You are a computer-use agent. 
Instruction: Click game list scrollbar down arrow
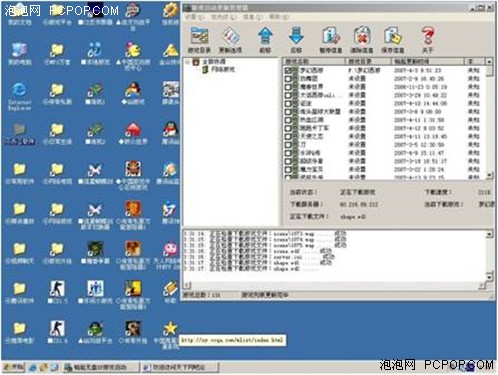[x=489, y=175]
